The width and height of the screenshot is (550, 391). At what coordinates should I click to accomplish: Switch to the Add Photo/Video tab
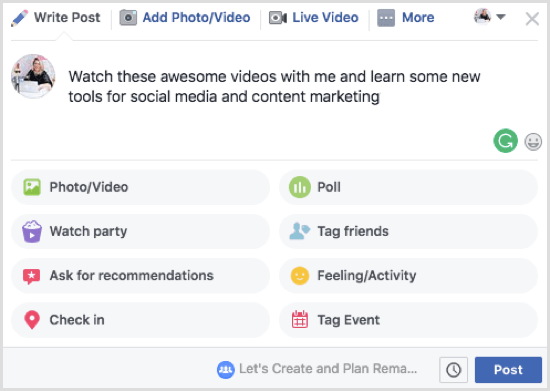tap(185, 18)
